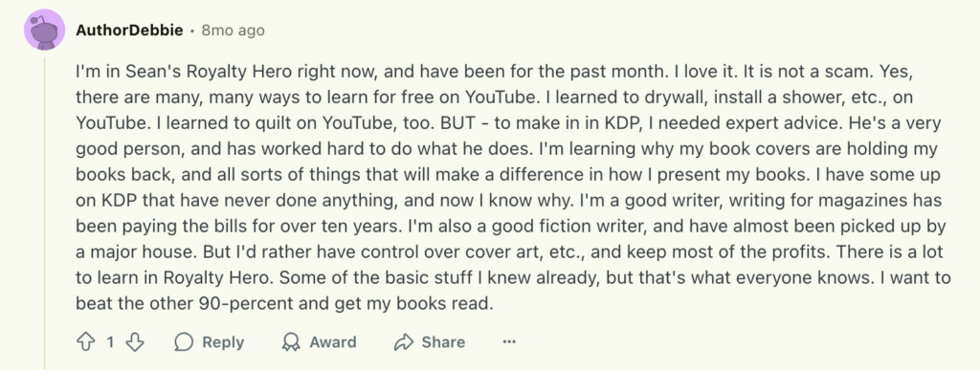Click the 8mo ago timestamp
The height and width of the screenshot is (370, 980).
click(233, 30)
